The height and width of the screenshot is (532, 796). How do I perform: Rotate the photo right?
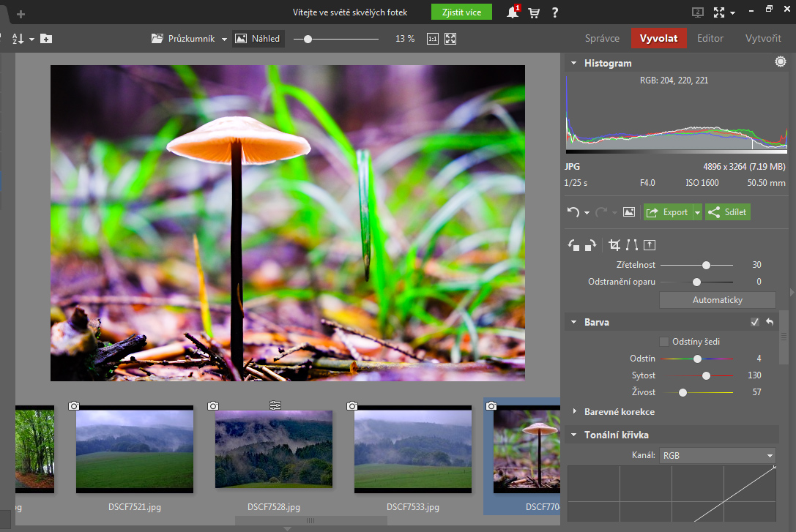tap(590, 245)
